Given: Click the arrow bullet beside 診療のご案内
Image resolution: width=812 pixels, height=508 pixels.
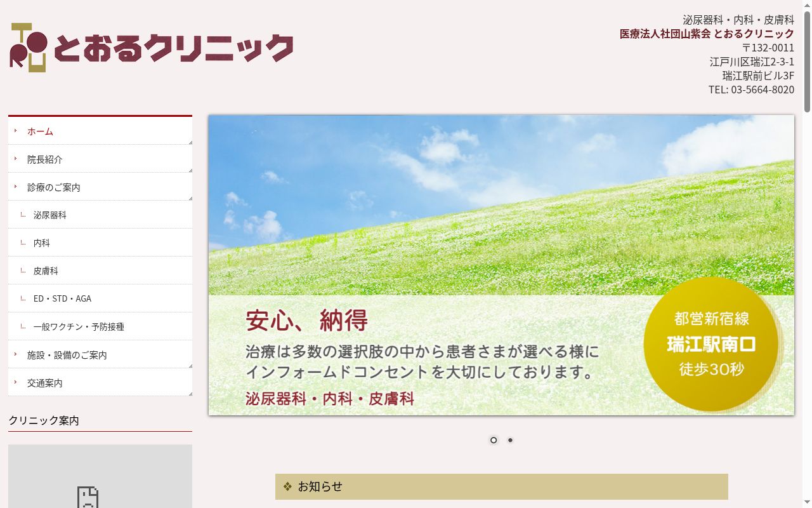Looking at the screenshot, I should [x=15, y=187].
